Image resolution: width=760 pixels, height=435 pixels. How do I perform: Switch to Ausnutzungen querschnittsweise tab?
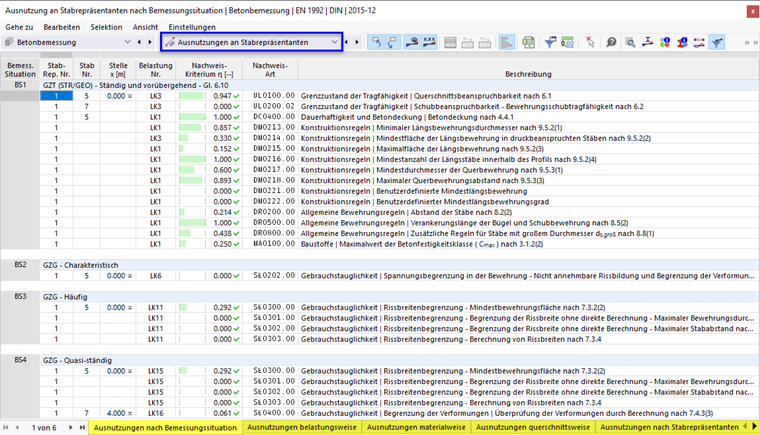[x=533, y=427]
